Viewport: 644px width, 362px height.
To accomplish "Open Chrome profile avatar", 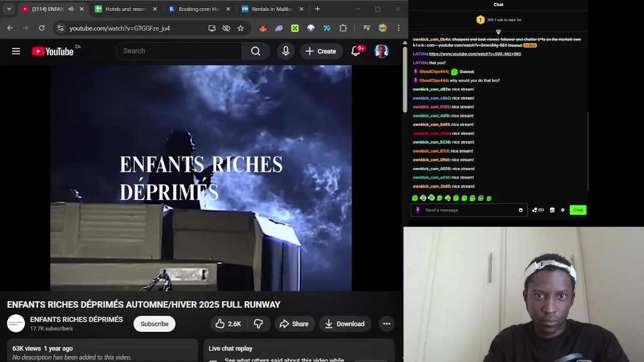I will pos(382,28).
